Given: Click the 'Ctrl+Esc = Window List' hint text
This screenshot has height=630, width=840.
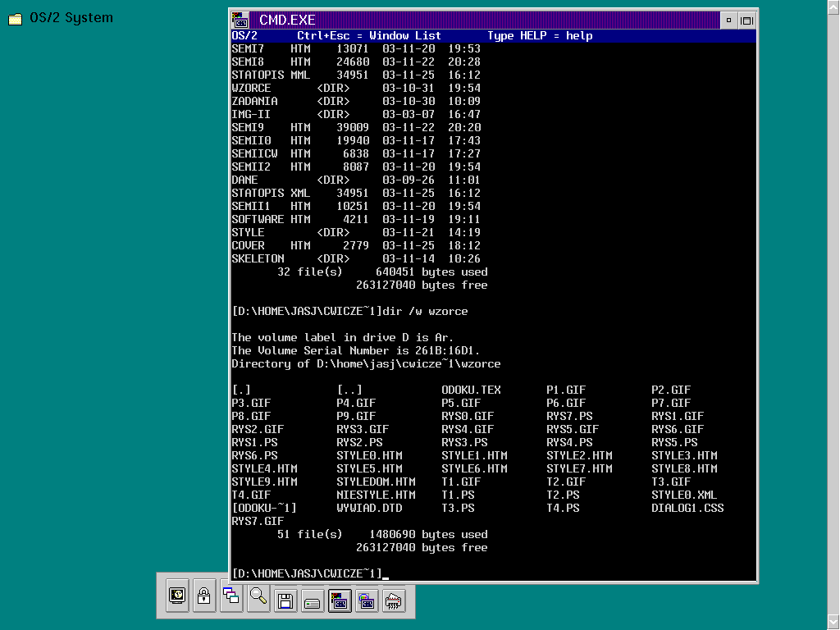Looking at the screenshot, I should point(369,36).
